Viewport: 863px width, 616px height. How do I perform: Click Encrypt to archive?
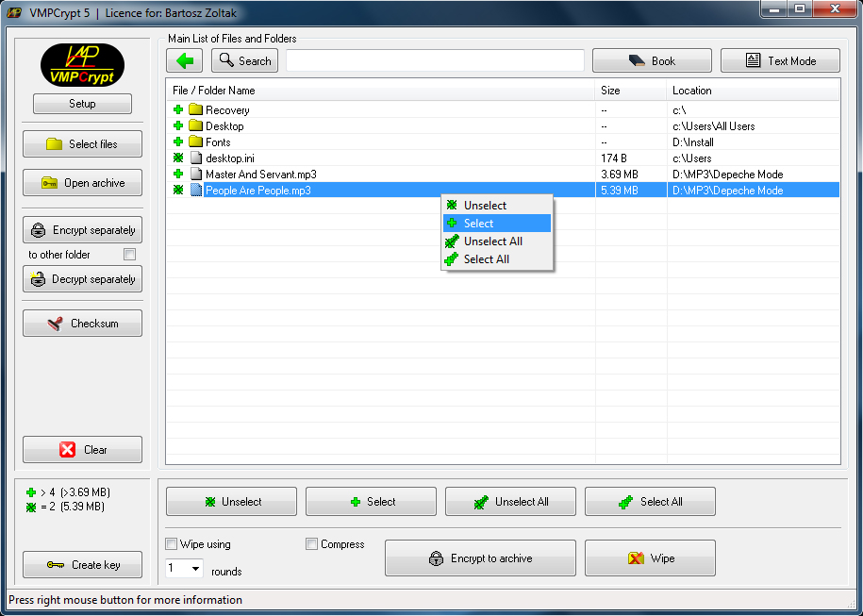coord(480,558)
